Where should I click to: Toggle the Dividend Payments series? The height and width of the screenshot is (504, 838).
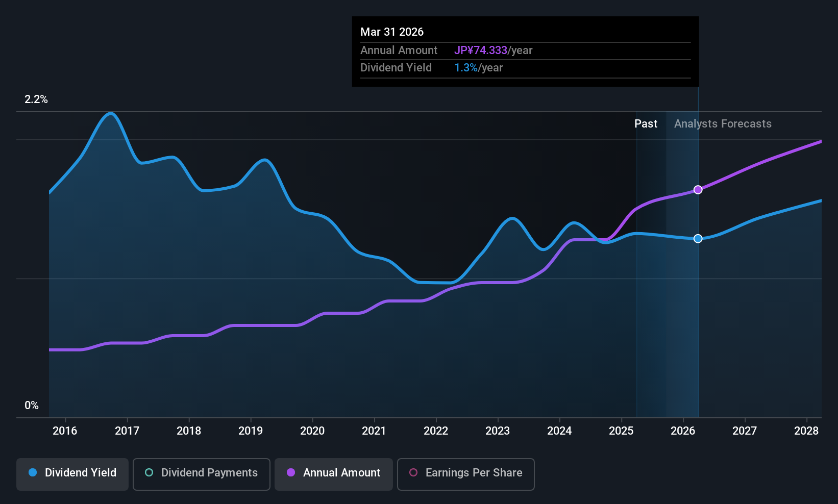[x=201, y=474]
